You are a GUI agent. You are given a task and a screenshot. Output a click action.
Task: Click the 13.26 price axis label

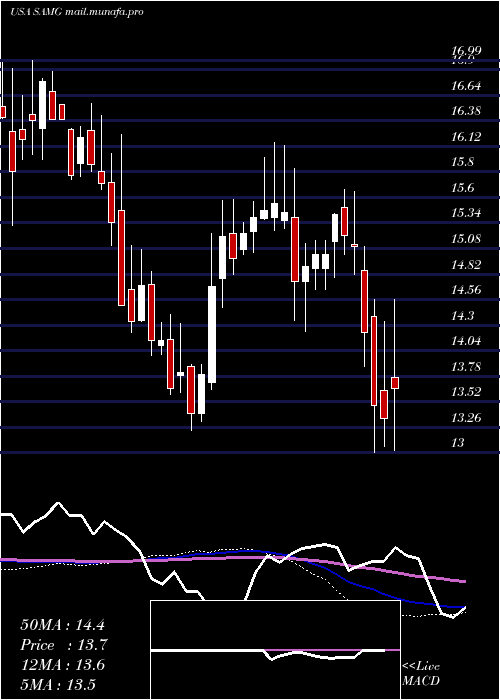point(466,418)
